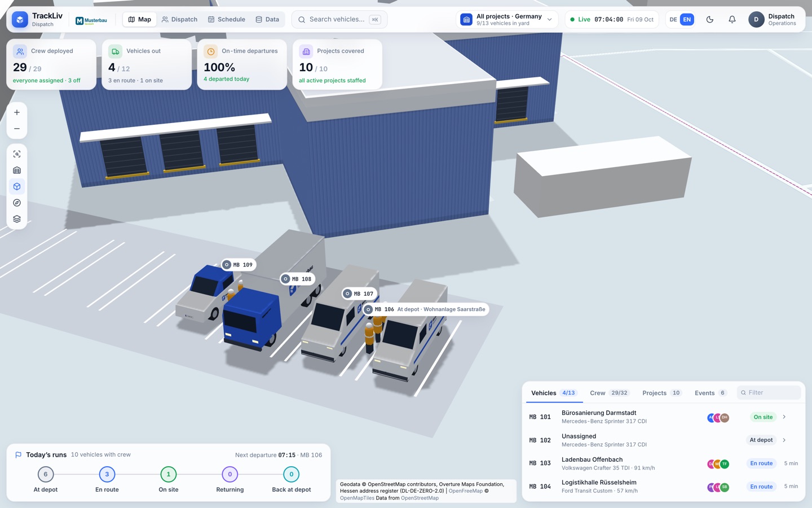Click the Crew deployed card icon
This screenshot has width=812, height=508.
click(20, 51)
